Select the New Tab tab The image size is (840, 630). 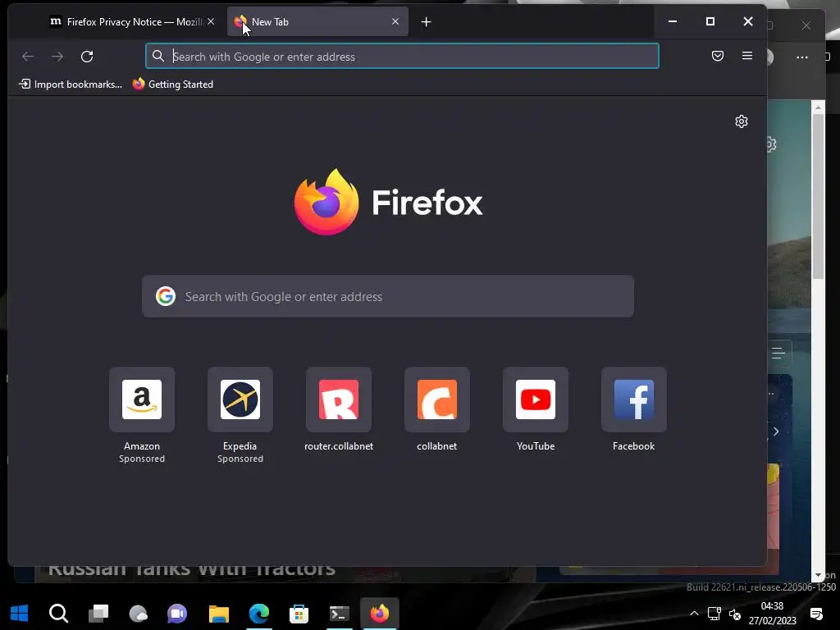click(x=317, y=22)
